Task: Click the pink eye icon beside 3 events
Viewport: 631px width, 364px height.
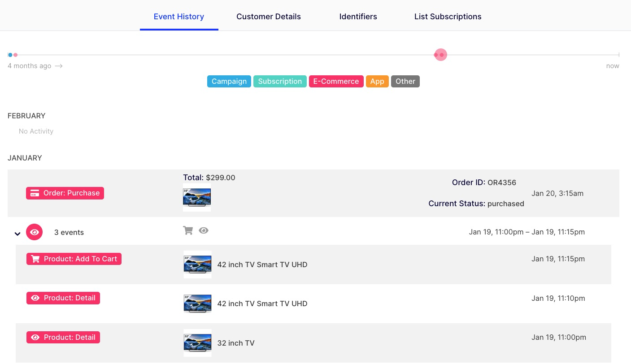Action: coord(35,232)
